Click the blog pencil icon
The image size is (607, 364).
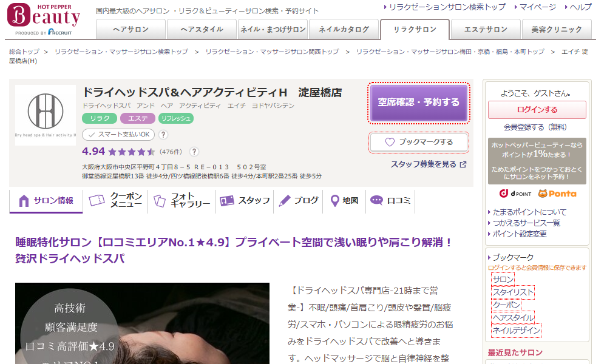tap(284, 200)
